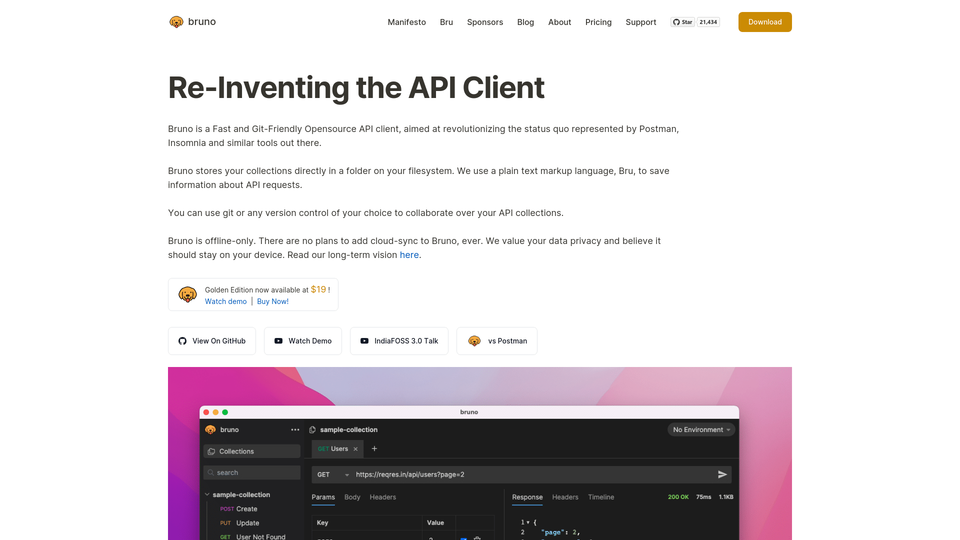Select the Timeline tab

(x=601, y=497)
